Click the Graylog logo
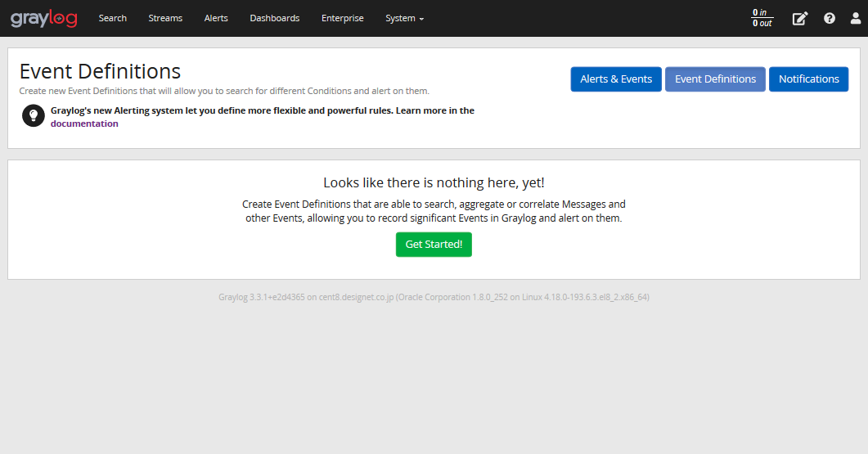The width and height of the screenshot is (868, 454). pos(43,18)
